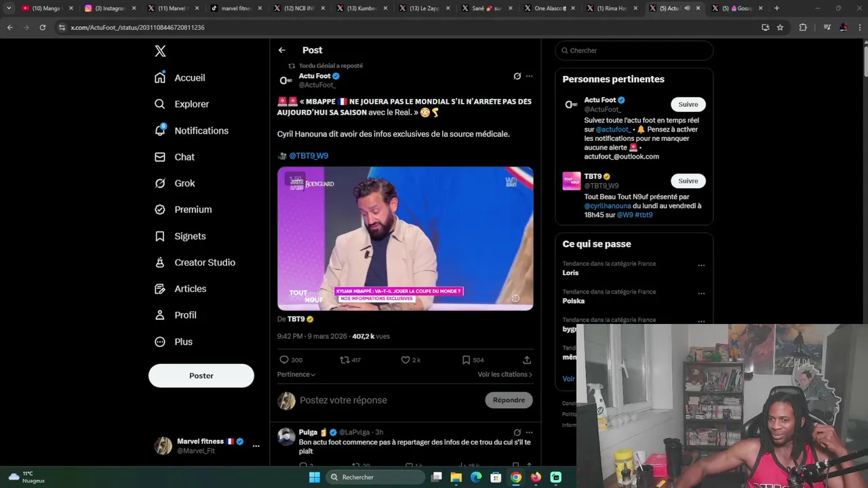The height and width of the screenshot is (488, 868).
Task: Open Marvel fitness account menu dots
Action: coord(256,446)
